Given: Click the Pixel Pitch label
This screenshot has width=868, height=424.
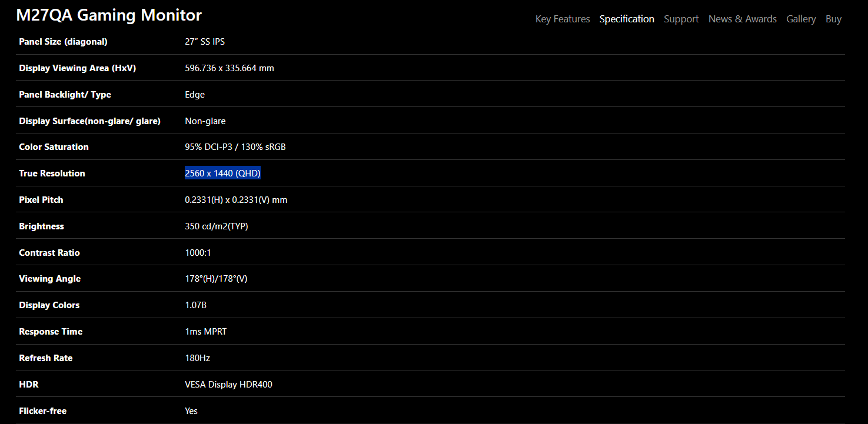Looking at the screenshot, I should click(x=41, y=200).
